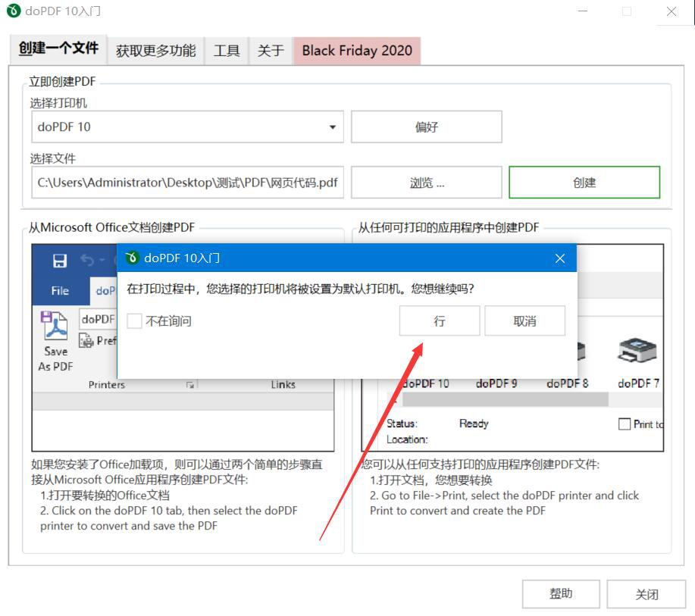Open the 关于 tab

coord(271,51)
